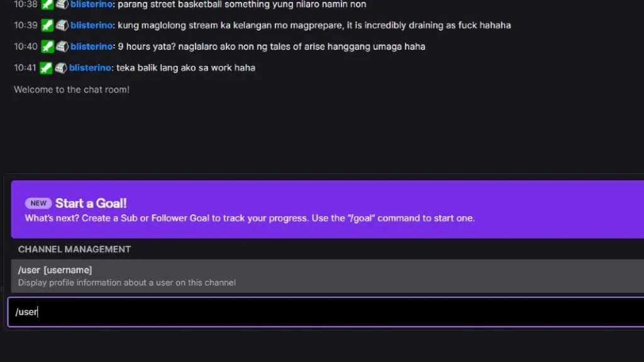Click the green moderator badge on the 10:38 message
The image size is (644, 362).
point(47,4)
